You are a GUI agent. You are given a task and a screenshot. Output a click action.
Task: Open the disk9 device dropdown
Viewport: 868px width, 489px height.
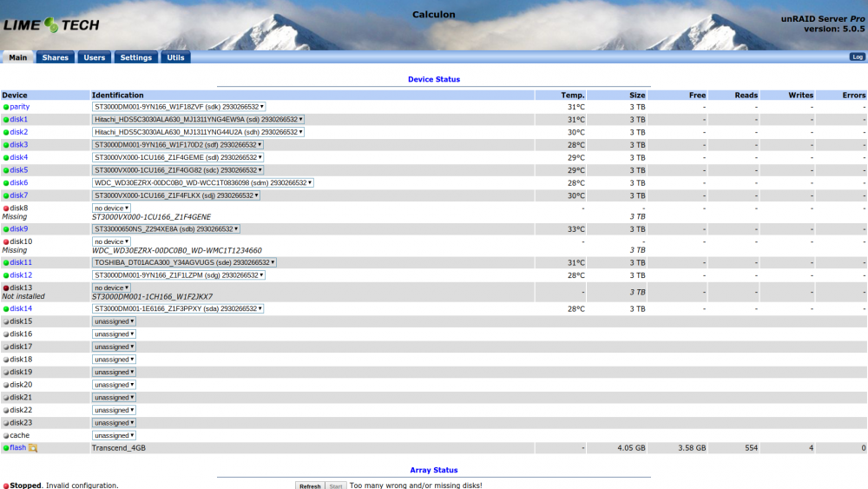(x=166, y=229)
